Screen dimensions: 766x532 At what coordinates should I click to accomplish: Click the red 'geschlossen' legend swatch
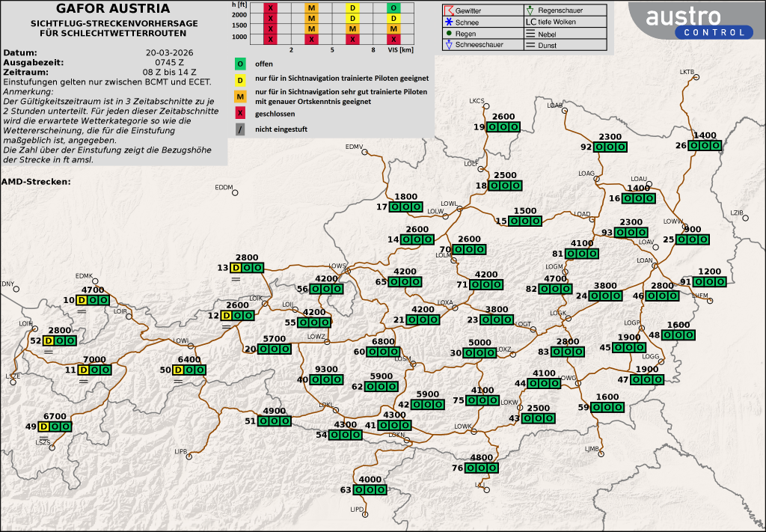coord(240,114)
